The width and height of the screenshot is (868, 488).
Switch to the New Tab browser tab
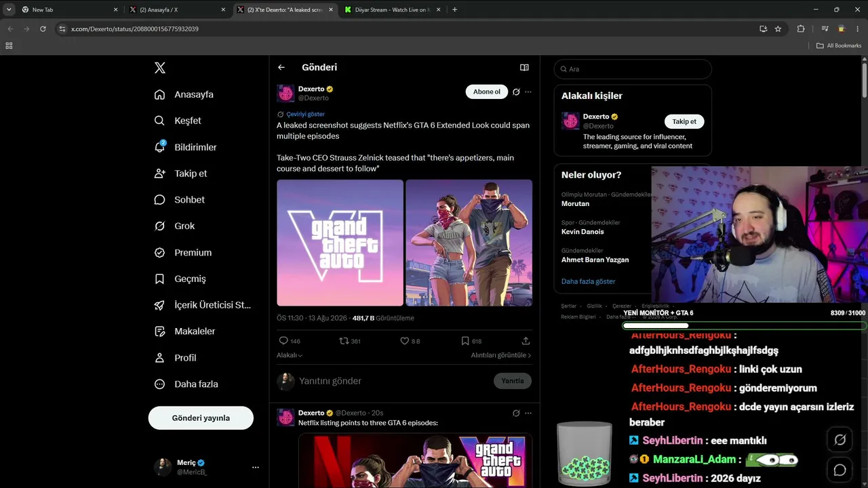69,9
